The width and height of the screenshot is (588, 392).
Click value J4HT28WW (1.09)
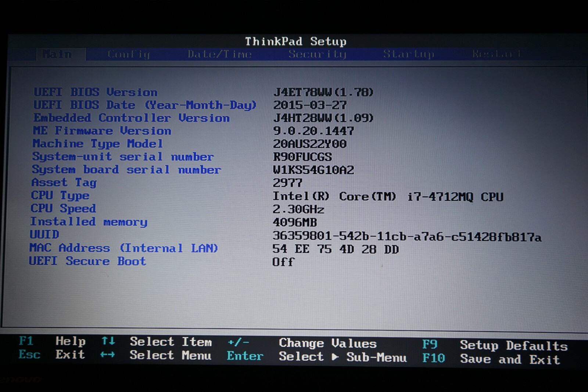point(323,118)
